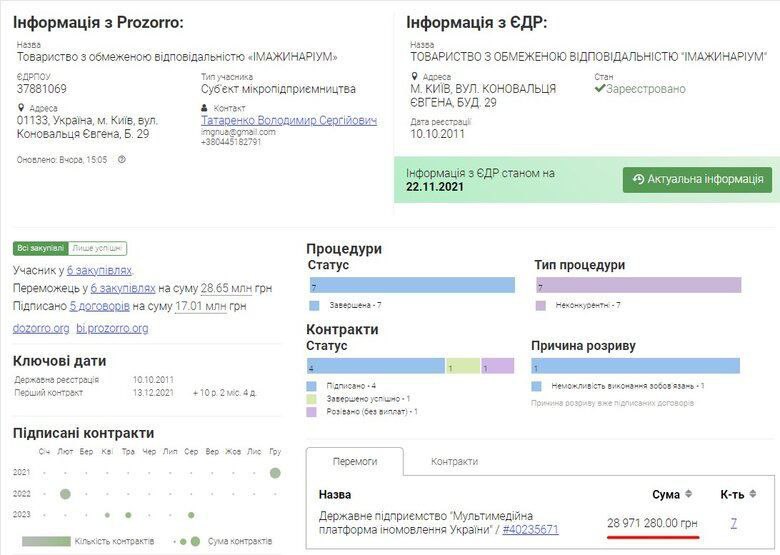Open the dozorro.org link
This screenshot has width=780, height=555.
click(x=41, y=328)
